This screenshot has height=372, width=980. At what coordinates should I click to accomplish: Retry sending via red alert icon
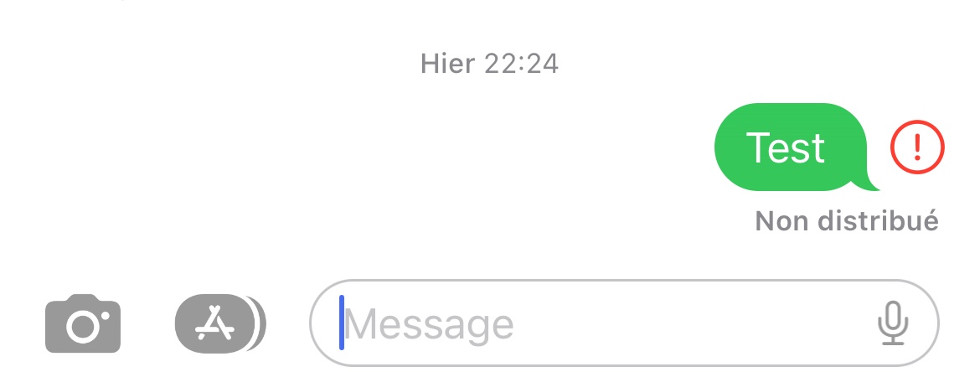tap(917, 147)
